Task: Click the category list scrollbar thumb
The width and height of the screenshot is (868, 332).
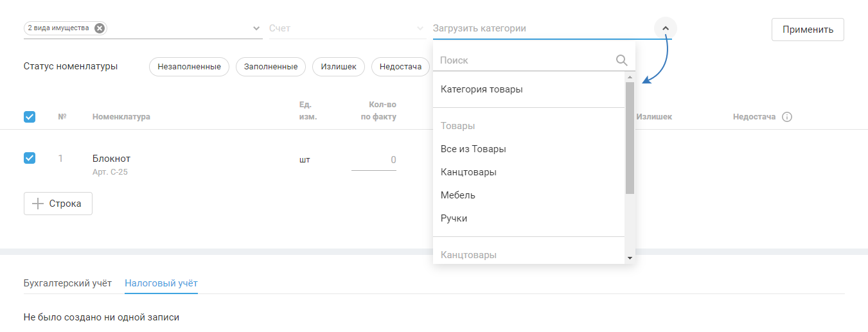Action: (x=630, y=137)
